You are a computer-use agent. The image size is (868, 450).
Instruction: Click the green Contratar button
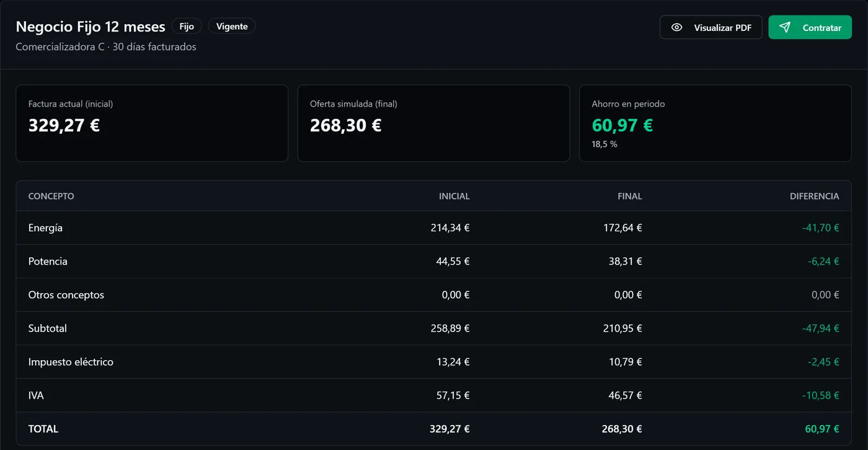tap(810, 27)
